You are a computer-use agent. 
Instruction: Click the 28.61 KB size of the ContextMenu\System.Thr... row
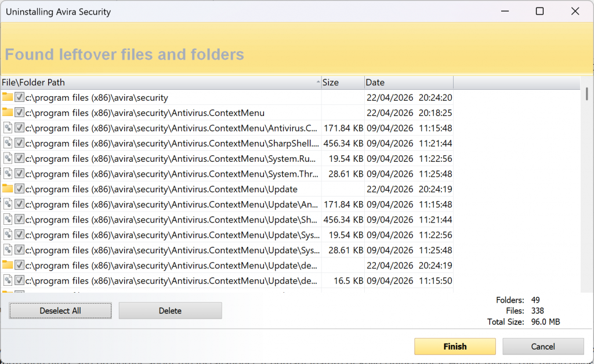(346, 174)
